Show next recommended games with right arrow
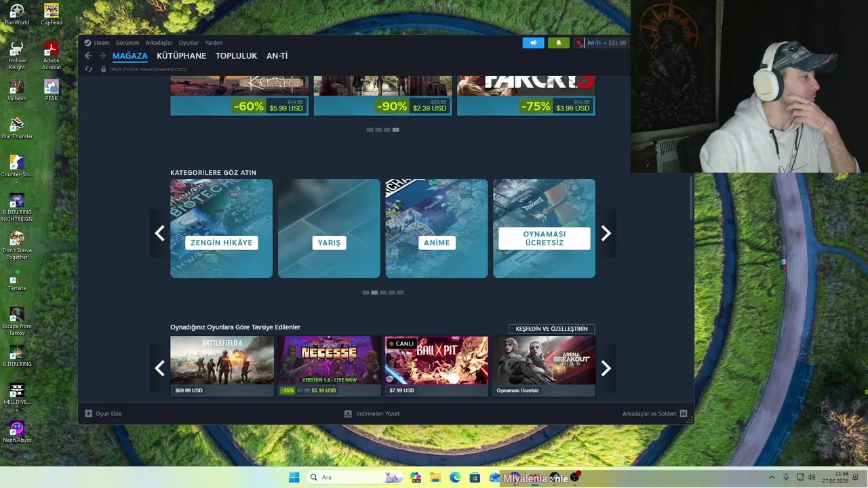The image size is (868, 488). [x=606, y=368]
